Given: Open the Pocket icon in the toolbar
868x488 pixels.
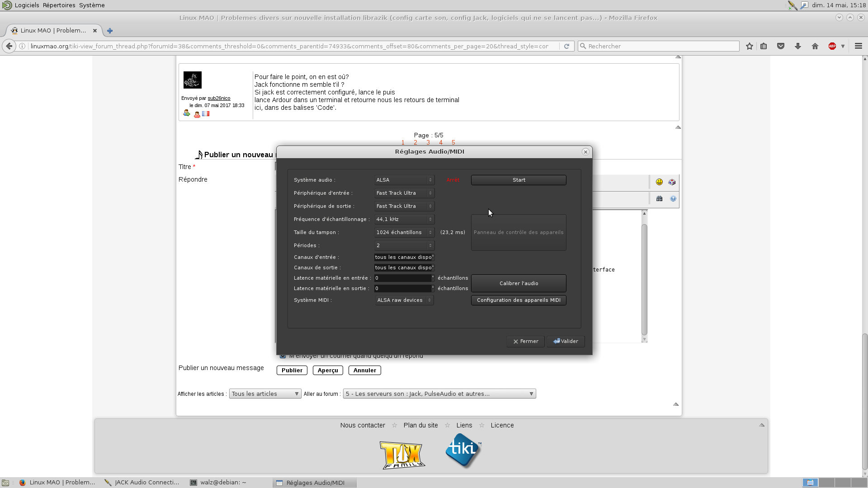Looking at the screenshot, I should 781,46.
